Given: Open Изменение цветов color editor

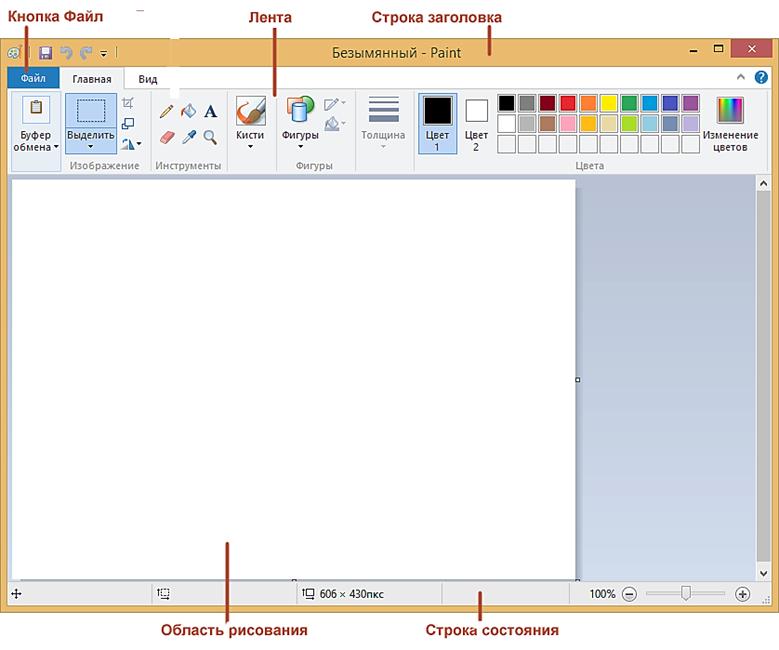Looking at the screenshot, I should tap(730, 124).
